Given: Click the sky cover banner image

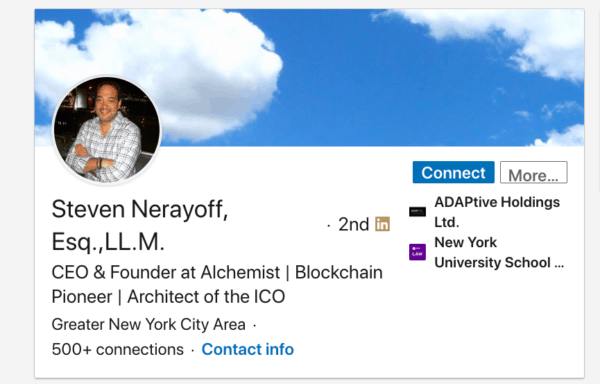Looking at the screenshot, I should [309, 78].
